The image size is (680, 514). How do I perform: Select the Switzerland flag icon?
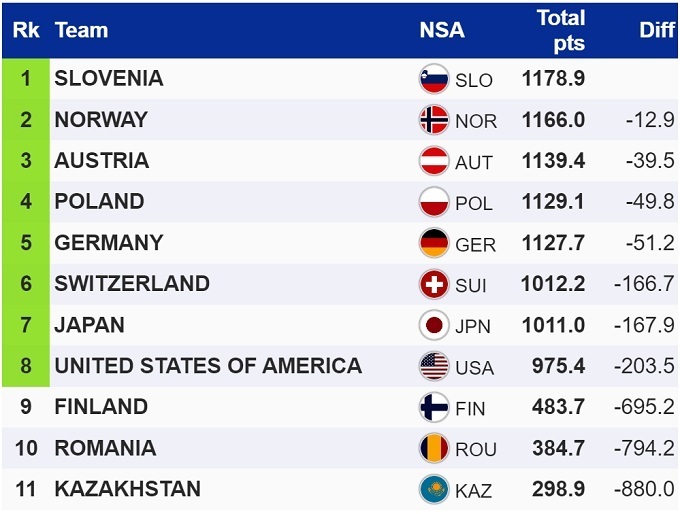[434, 284]
